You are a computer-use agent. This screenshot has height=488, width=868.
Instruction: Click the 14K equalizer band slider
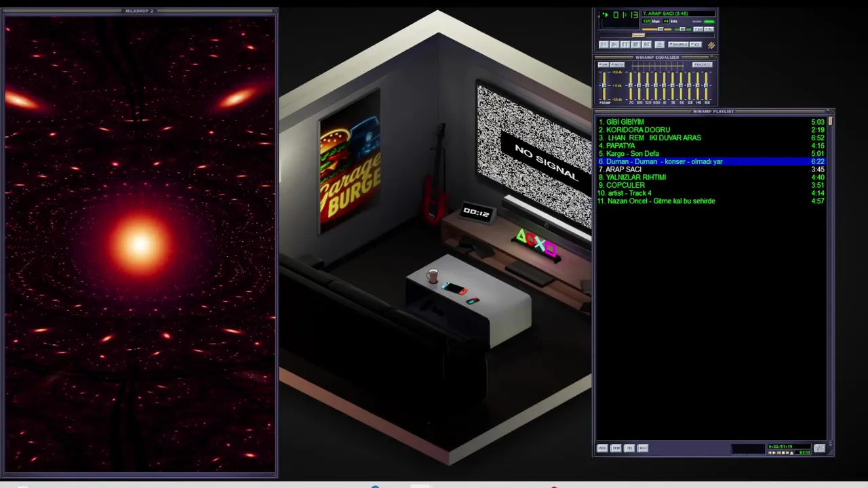(x=698, y=85)
